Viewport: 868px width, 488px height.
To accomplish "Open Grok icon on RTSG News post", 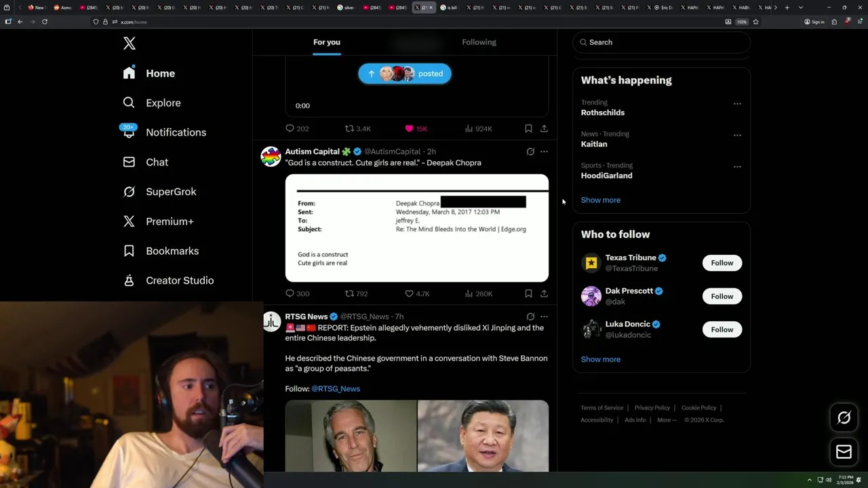I will pos(530,317).
